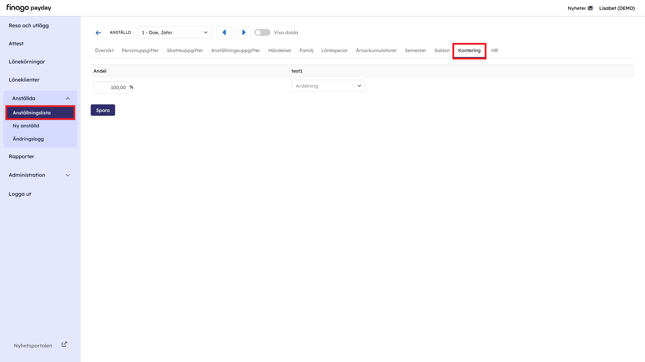Click the back arrow next to Anställd

[98, 32]
